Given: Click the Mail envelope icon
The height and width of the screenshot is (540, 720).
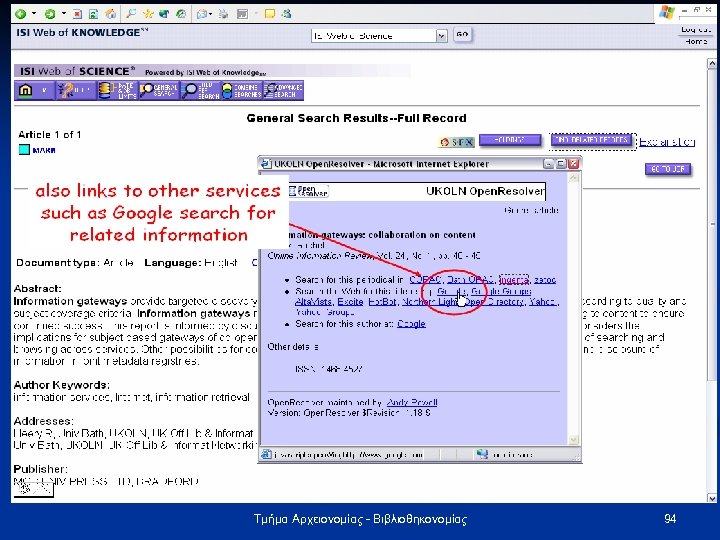Looking at the screenshot, I should point(201,14).
